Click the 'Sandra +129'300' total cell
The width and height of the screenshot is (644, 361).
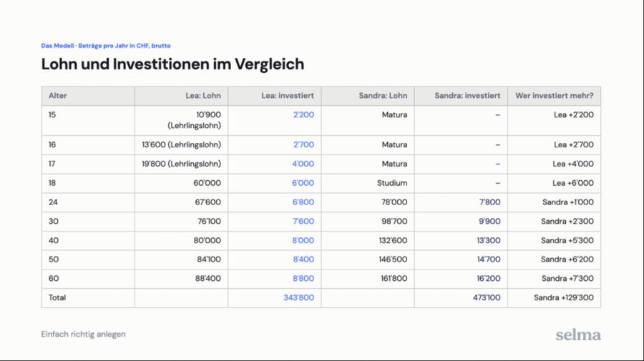click(x=554, y=298)
